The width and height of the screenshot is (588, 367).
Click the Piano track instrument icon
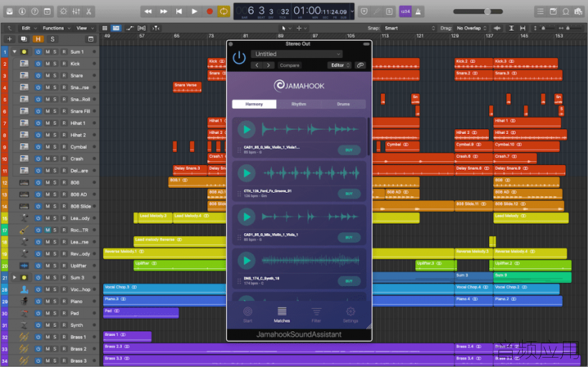pyautogui.click(x=24, y=301)
